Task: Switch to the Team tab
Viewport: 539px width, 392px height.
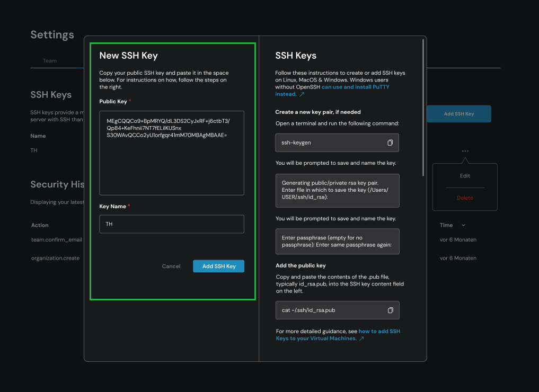Action: click(x=50, y=61)
